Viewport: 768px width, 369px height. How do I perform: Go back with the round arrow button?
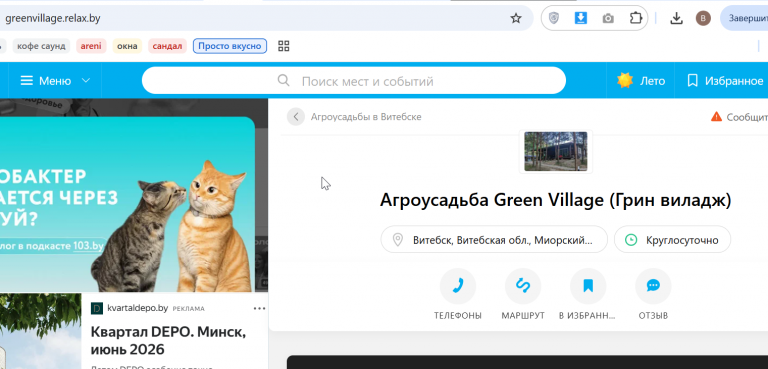(296, 117)
